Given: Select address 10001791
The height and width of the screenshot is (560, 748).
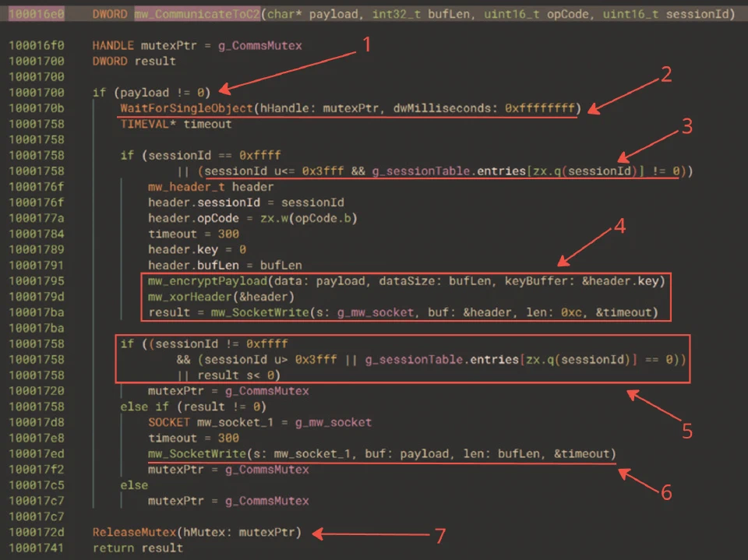Looking at the screenshot, I should pos(37,266).
